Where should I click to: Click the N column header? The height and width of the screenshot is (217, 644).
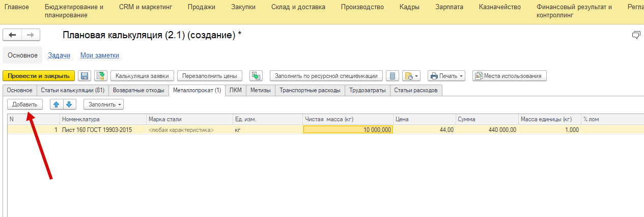pyautogui.click(x=34, y=119)
